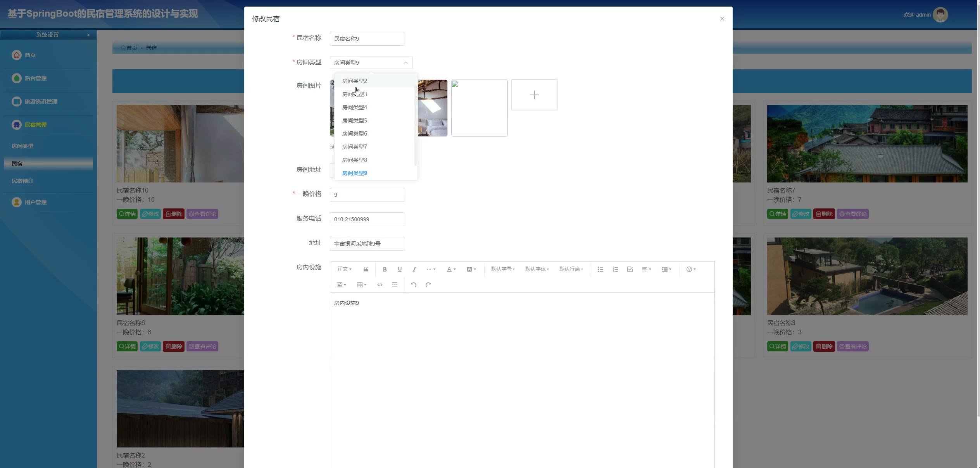Insert a bulleted list
Image resolution: width=980 pixels, height=468 pixels.
tap(600, 269)
